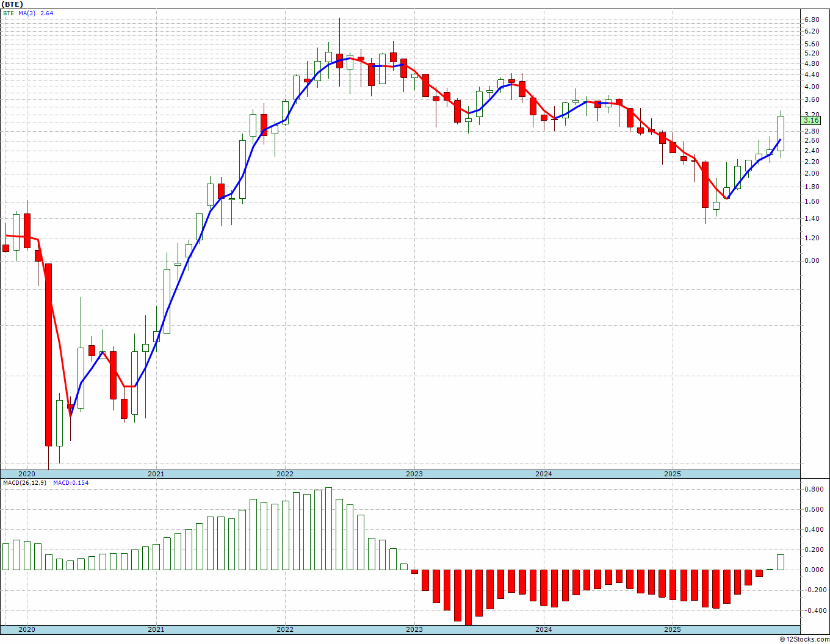Click the 1.20 price axis label

click(811, 238)
